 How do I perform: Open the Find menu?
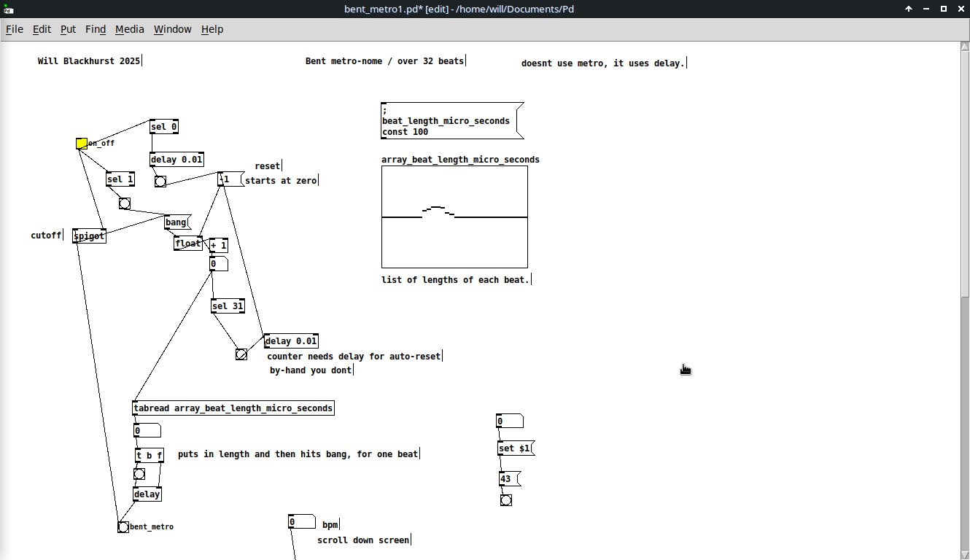[96, 29]
